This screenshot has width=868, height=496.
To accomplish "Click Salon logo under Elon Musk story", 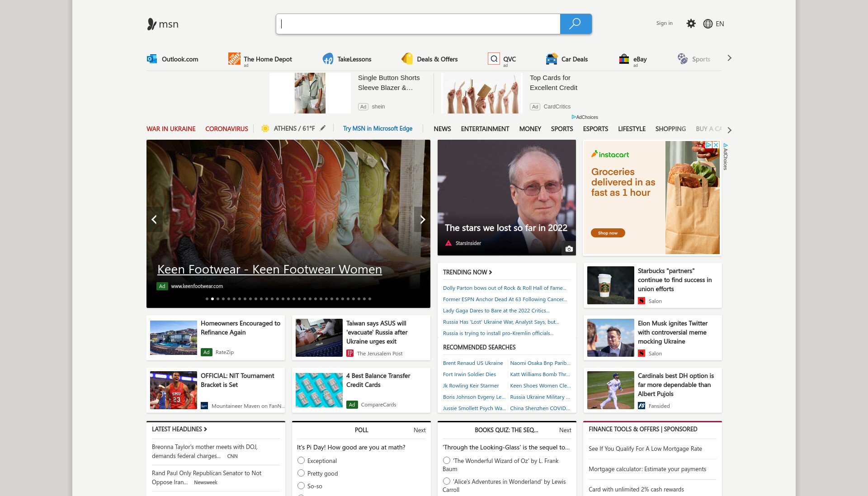I will (642, 354).
